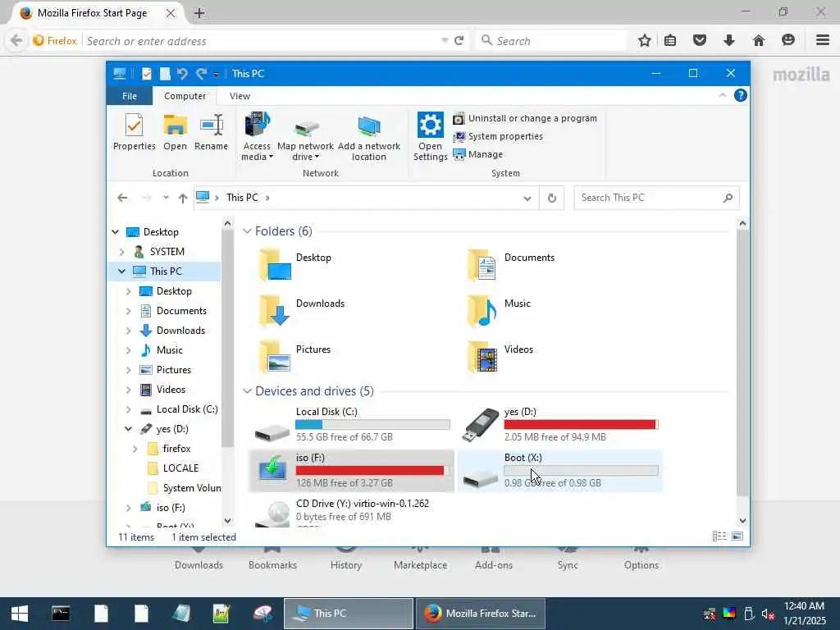Screen dimensions: 840x630
Task: Collapse the Devices and drives group
Action: [247, 391]
